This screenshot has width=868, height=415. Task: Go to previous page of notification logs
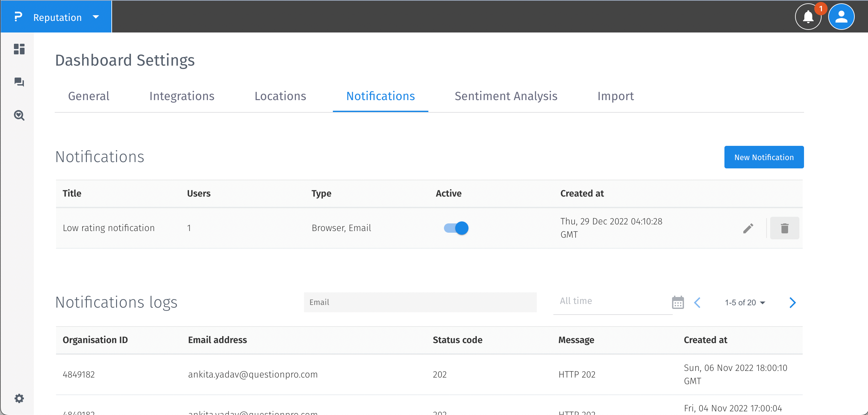click(697, 303)
